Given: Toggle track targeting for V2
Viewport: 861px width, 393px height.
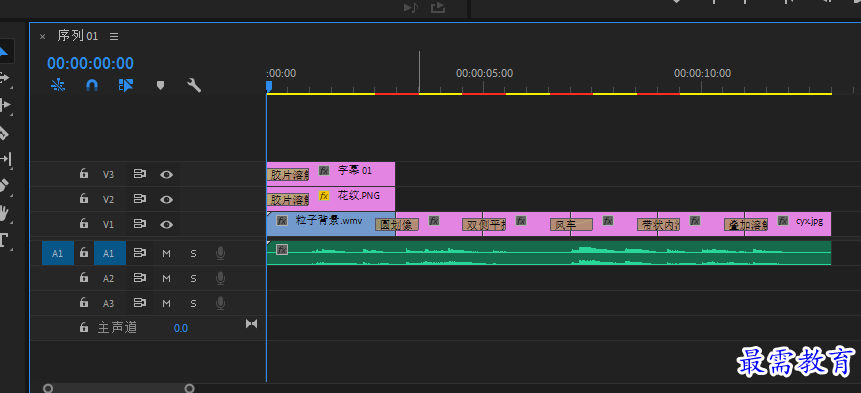Looking at the screenshot, I should pyautogui.click(x=109, y=199).
